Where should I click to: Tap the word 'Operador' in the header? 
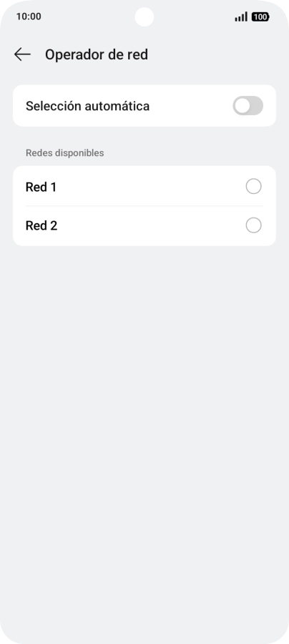coord(69,54)
